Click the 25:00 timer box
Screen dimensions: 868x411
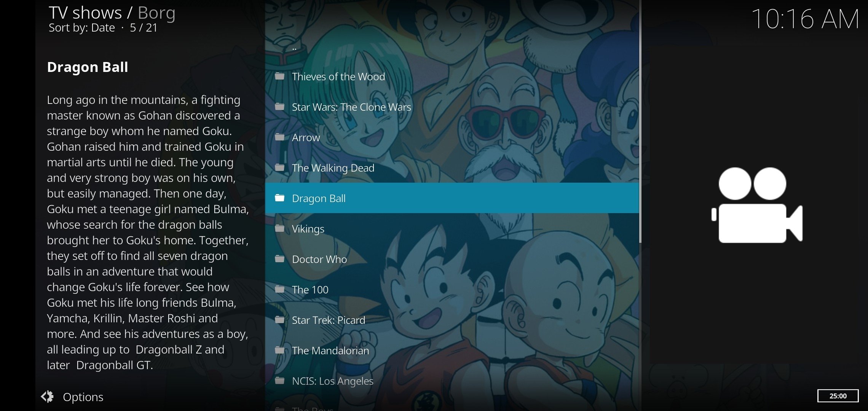tap(838, 396)
